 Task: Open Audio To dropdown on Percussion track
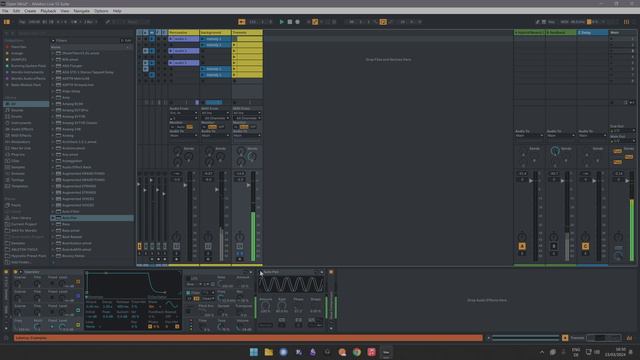coord(183,136)
